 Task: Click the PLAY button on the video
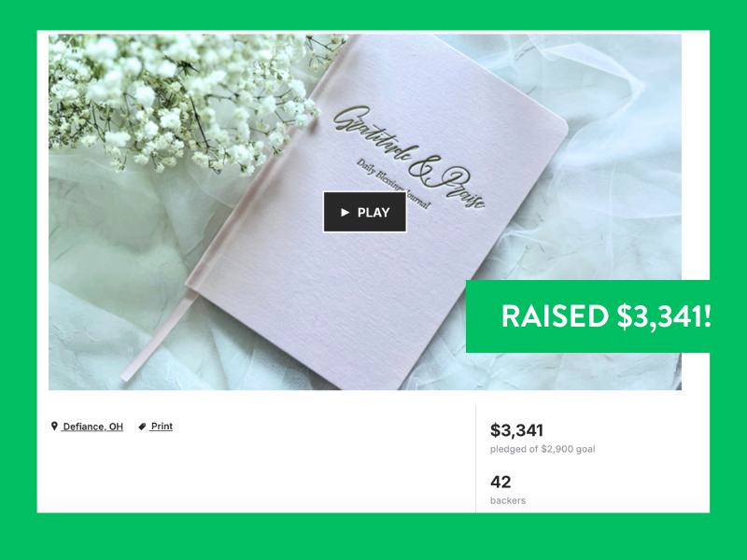(365, 212)
